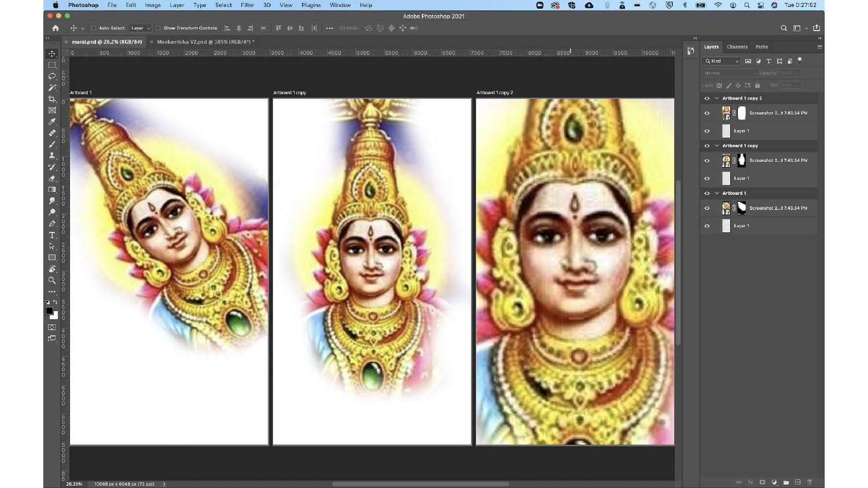This screenshot has width=868, height=488.
Task: Select the Move tool
Action: pyautogui.click(x=52, y=54)
